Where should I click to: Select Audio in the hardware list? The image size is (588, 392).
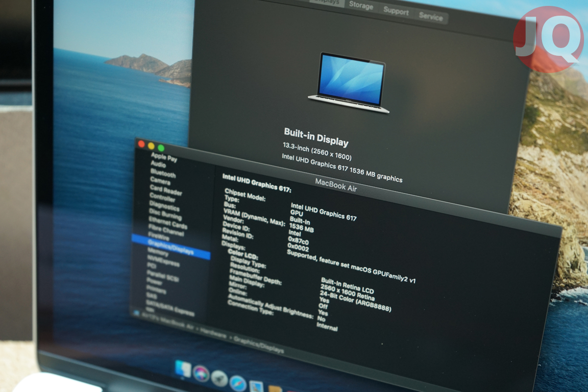[158, 164]
